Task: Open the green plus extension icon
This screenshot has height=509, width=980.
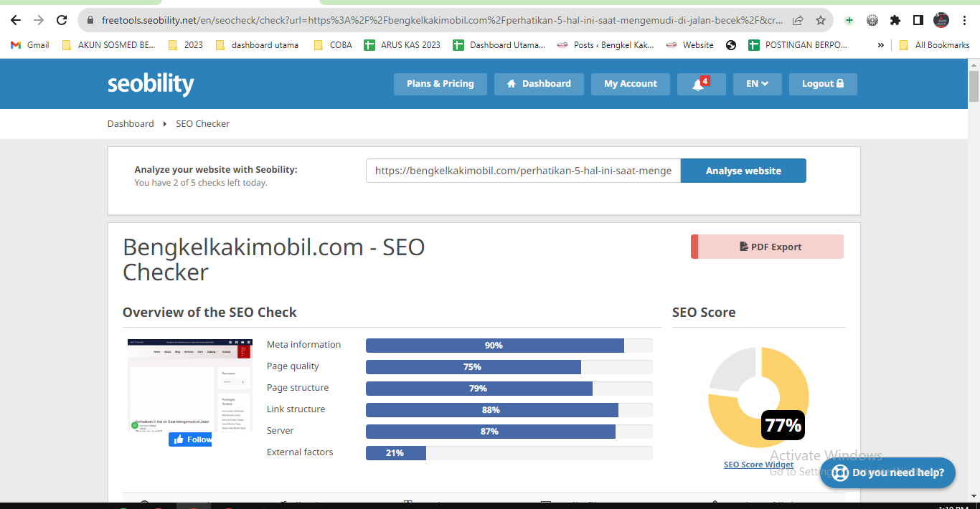Action: 849,20
